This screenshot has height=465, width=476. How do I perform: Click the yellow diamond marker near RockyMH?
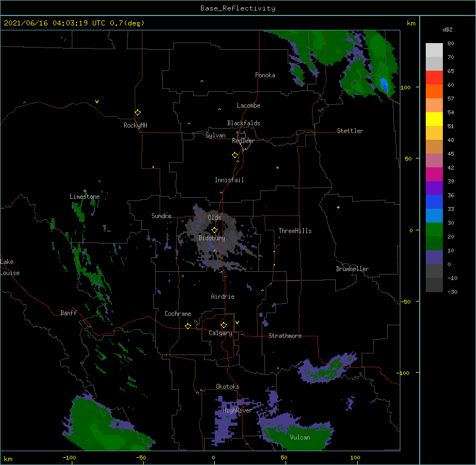pos(137,113)
